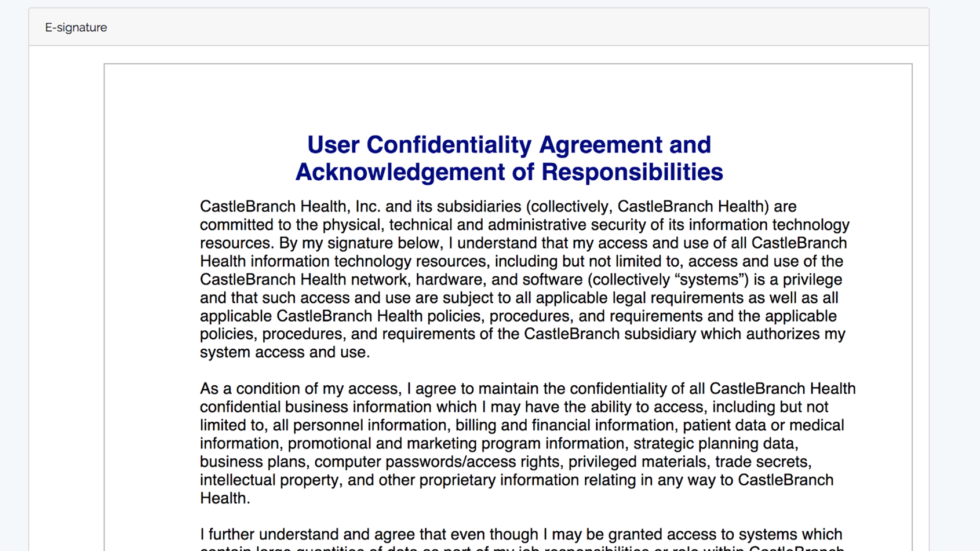Click the line starting 'CastleBranch Health, Inc. and its subsidiaries'
The height and width of the screenshot is (551, 980).
(x=498, y=207)
